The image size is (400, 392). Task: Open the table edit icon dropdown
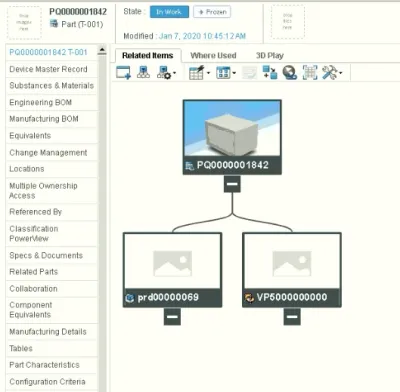tap(199, 72)
